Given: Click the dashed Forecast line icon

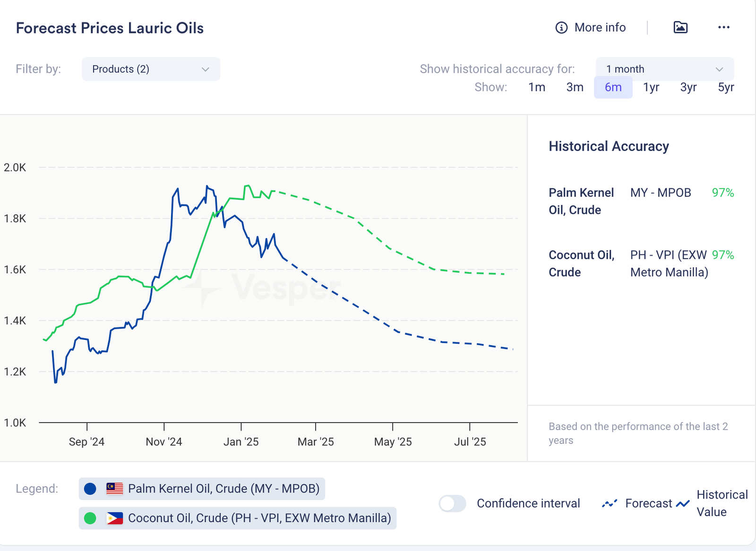Looking at the screenshot, I should (x=610, y=504).
